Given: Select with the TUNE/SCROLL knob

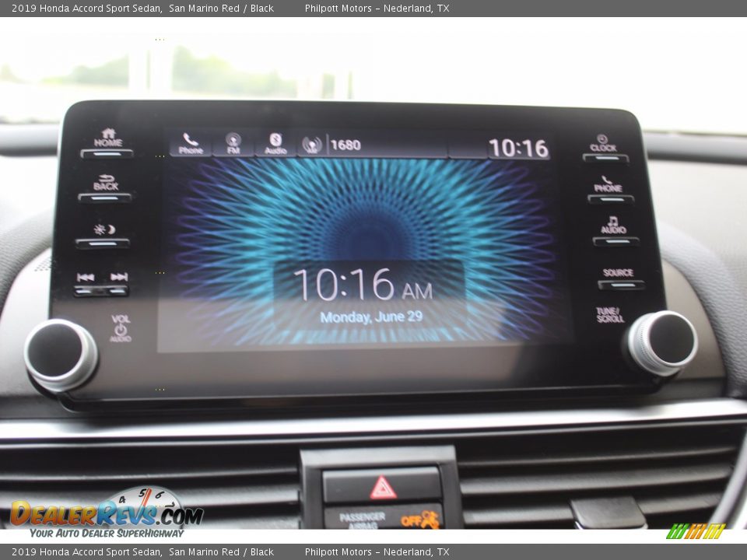Looking at the screenshot, I should click(x=663, y=343).
